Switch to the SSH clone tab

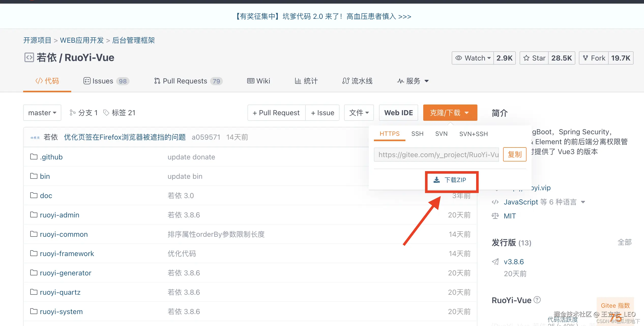point(417,134)
